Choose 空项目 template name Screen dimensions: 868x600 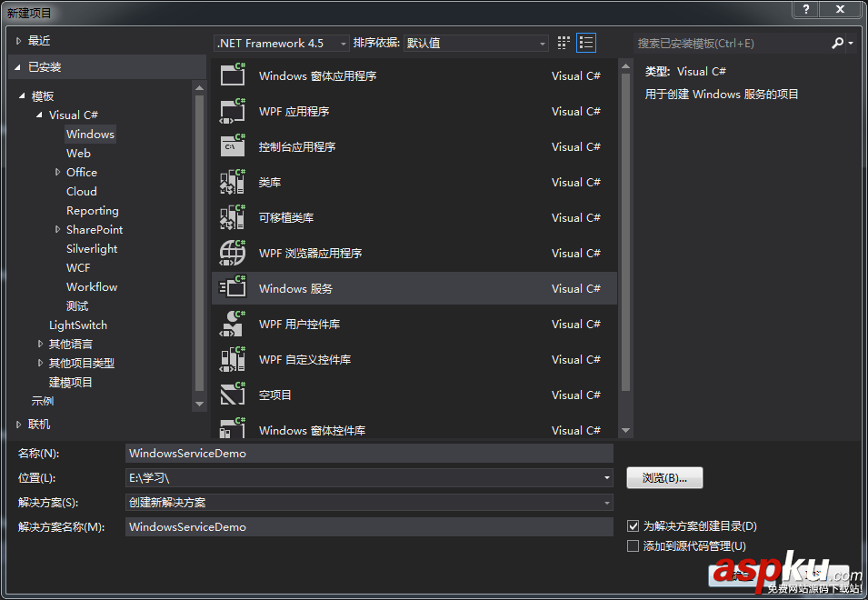[274, 395]
